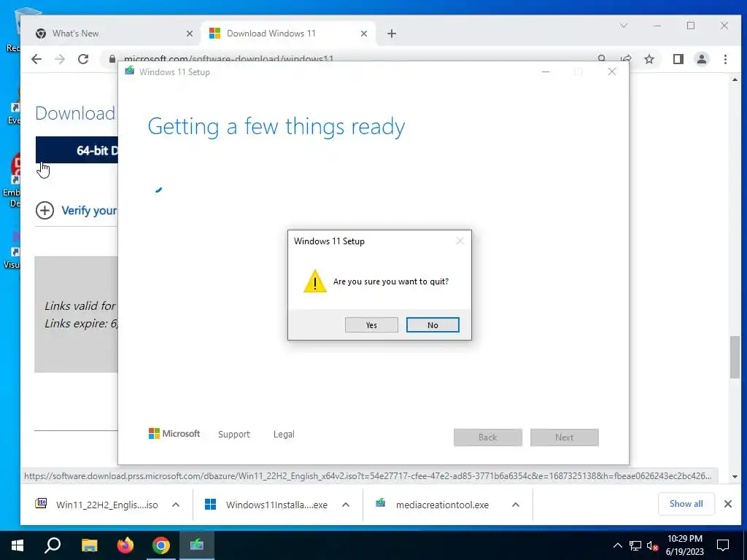The width and height of the screenshot is (747, 560).
Task: Launch Firefox from the taskbar
Action: pos(125,545)
